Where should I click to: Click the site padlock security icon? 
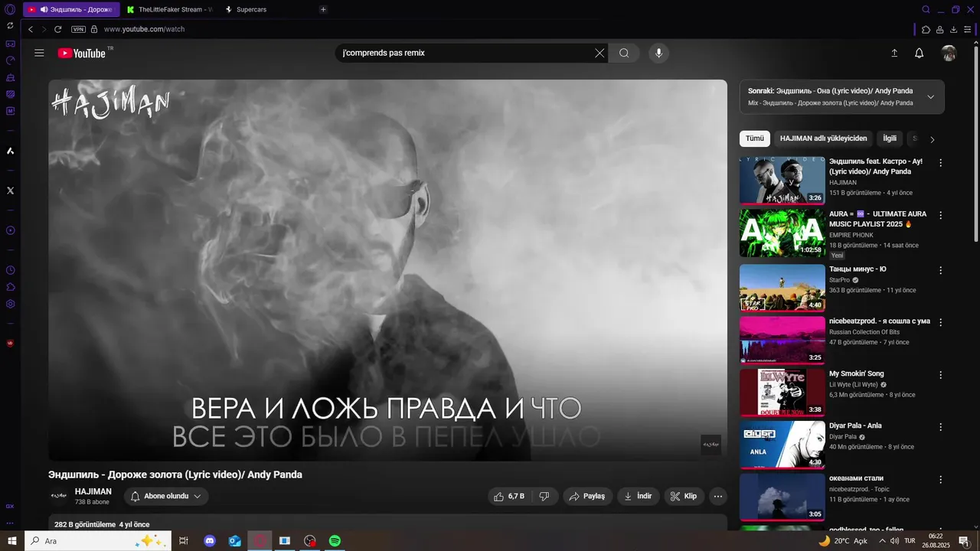click(x=94, y=29)
